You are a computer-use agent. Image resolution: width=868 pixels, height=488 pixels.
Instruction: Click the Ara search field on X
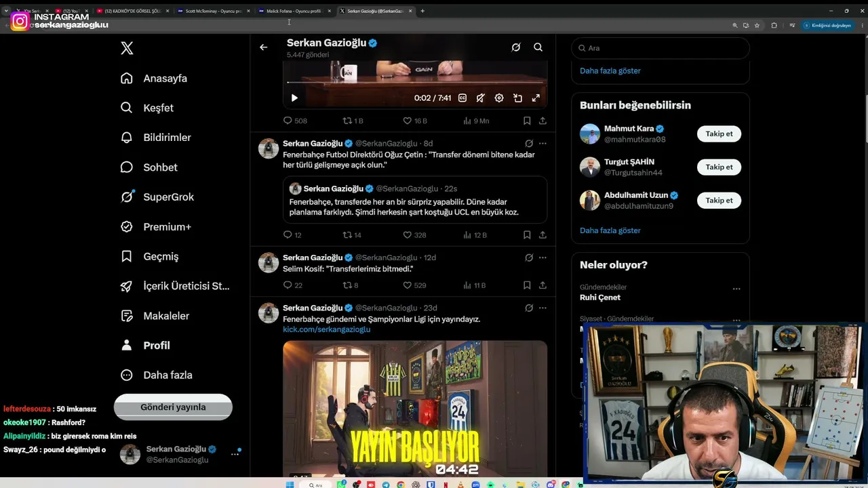tap(660, 48)
